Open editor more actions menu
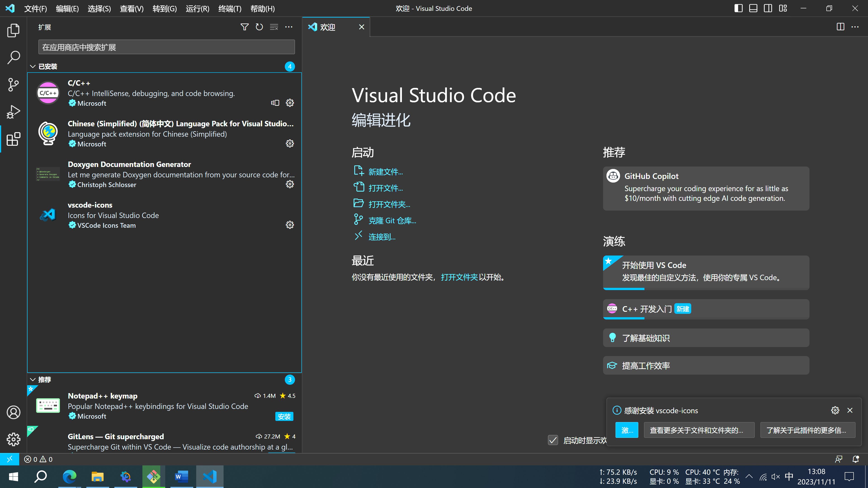 pos(855,27)
